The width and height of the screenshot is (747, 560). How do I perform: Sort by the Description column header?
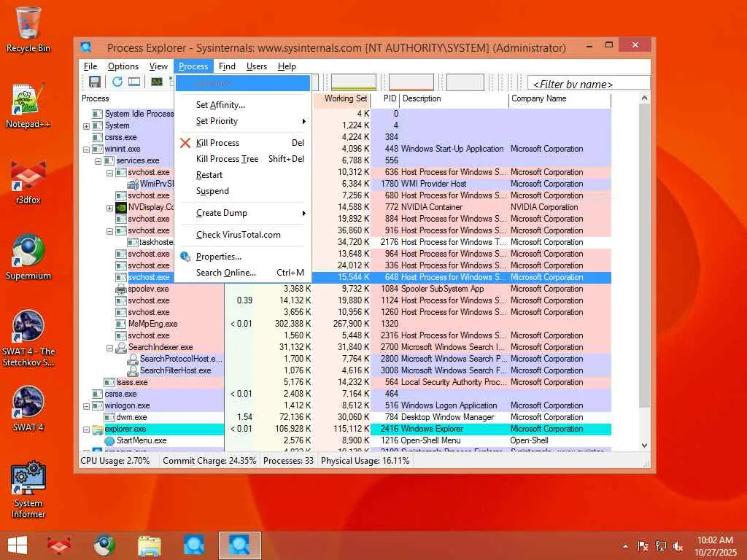pos(454,98)
